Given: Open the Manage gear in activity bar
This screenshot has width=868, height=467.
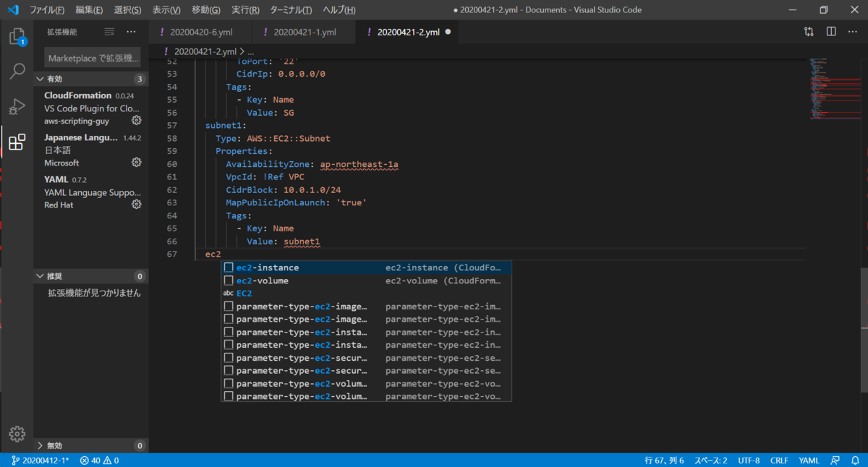Looking at the screenshot, I should (x=17, y=433).
